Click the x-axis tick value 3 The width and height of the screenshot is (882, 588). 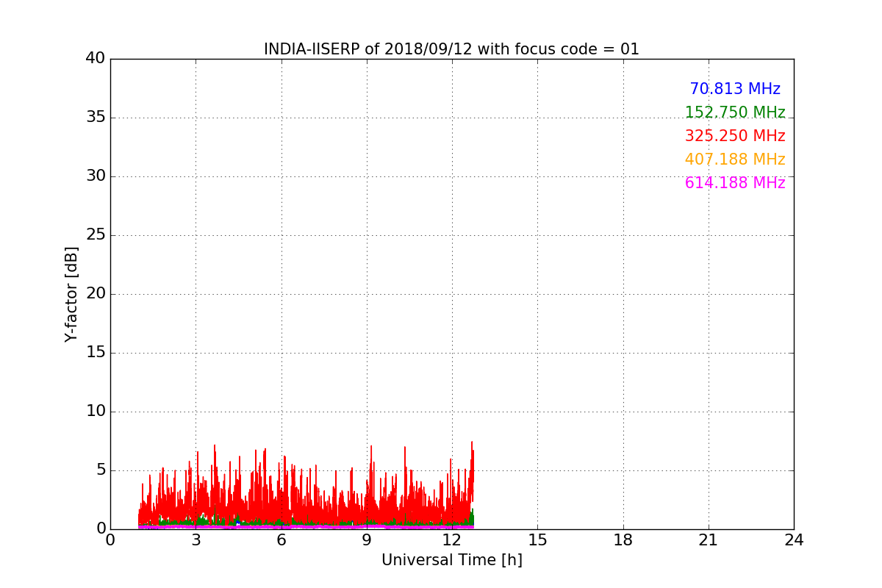196,540
